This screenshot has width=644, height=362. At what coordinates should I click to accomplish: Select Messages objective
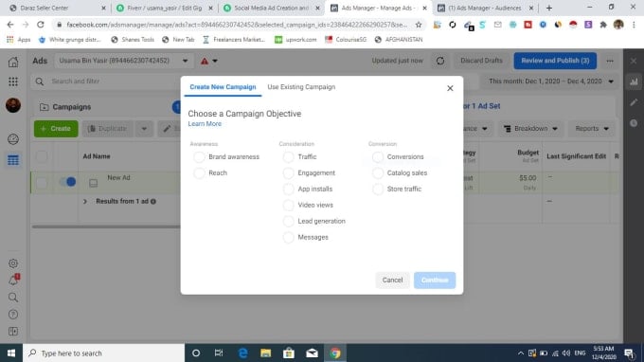coord(288,237)
